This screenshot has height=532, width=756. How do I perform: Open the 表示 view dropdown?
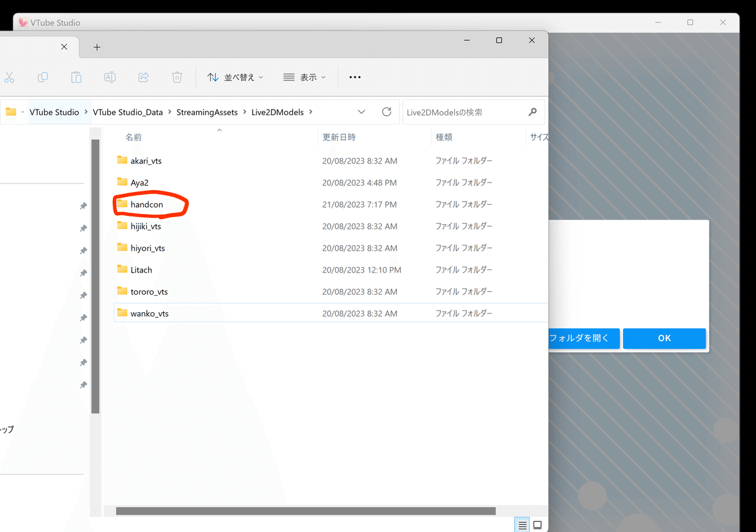[x=305, y=77]
